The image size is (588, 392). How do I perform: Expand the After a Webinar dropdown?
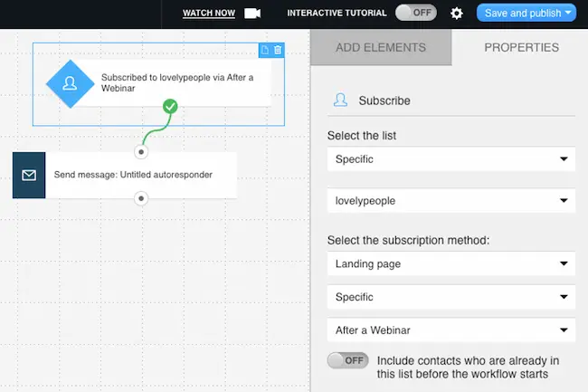451,330
